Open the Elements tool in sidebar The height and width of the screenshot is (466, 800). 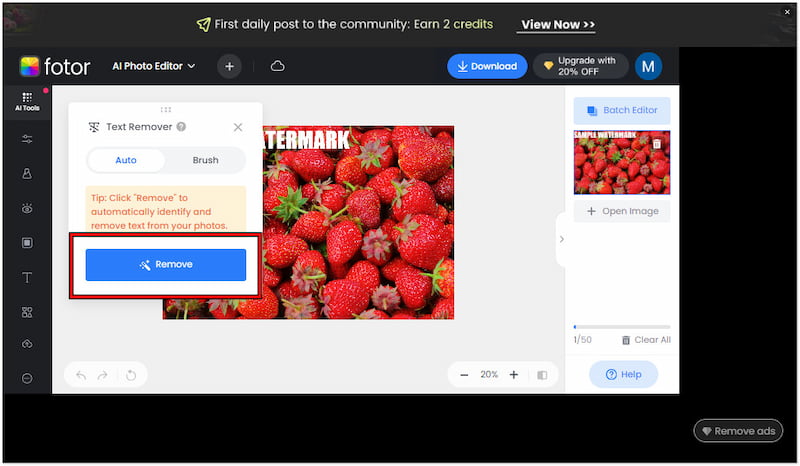pyautogui.click(x=27, y=312)
